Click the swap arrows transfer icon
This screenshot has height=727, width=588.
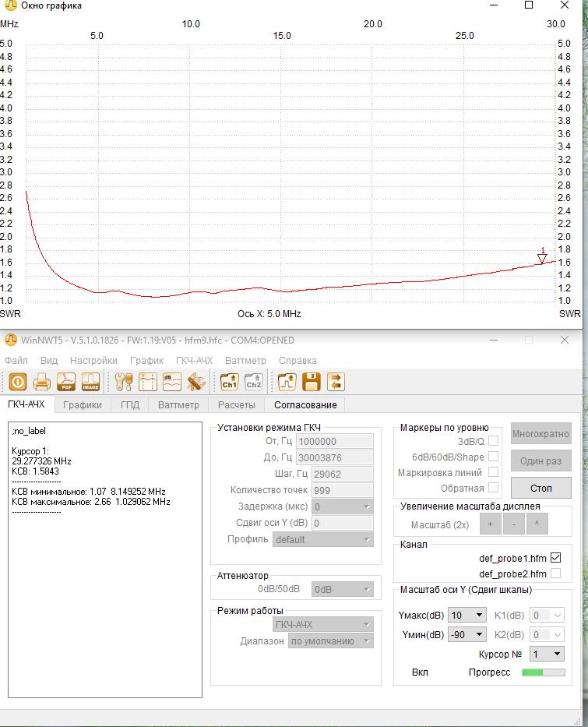coord(336,382)
